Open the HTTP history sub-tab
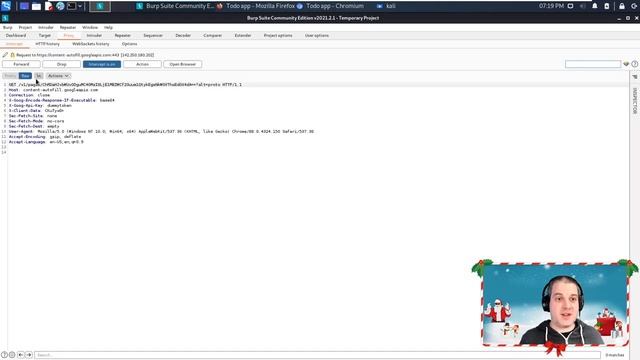 [47, 44]
